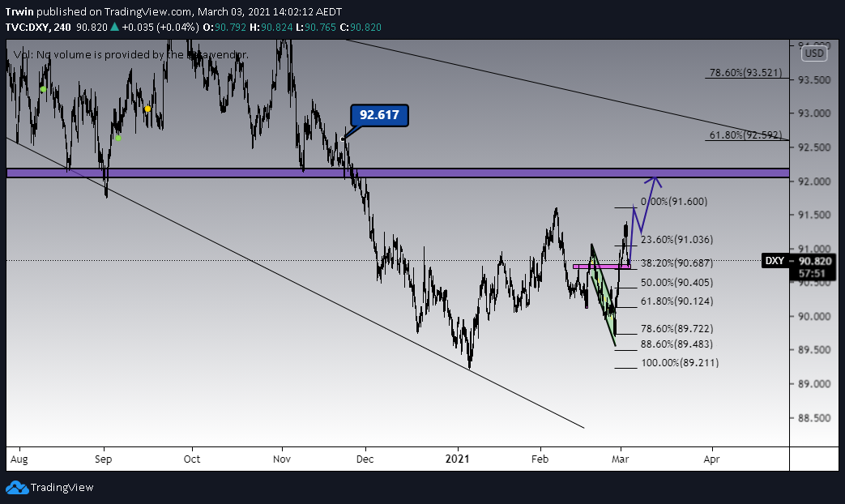Click the 38.20%(90.687) Fibonacci label

(x=676, y=263)
